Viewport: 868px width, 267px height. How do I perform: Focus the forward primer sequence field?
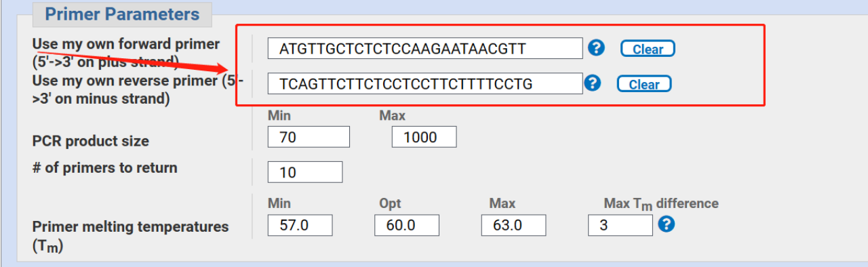(x=425, y=49)
